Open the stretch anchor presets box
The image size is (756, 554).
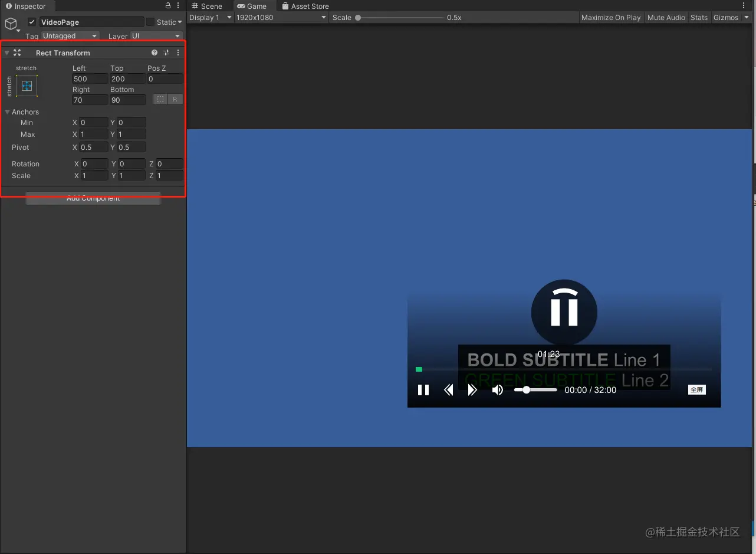click(27, 86)
